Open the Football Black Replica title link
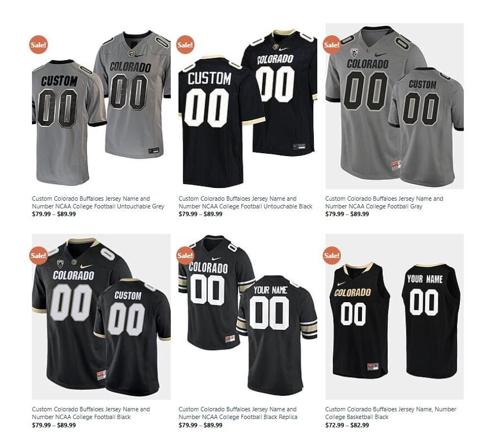 coord(238,413)
